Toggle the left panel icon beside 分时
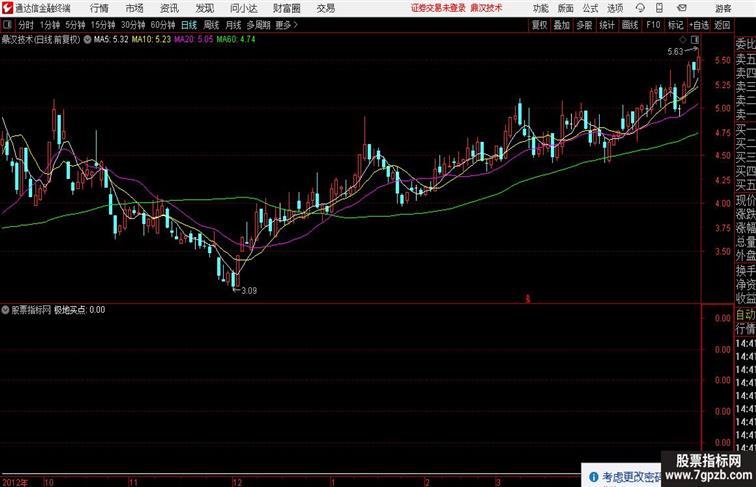The width and height of the screenshot is (756, 487). click(x=7, y=25)
